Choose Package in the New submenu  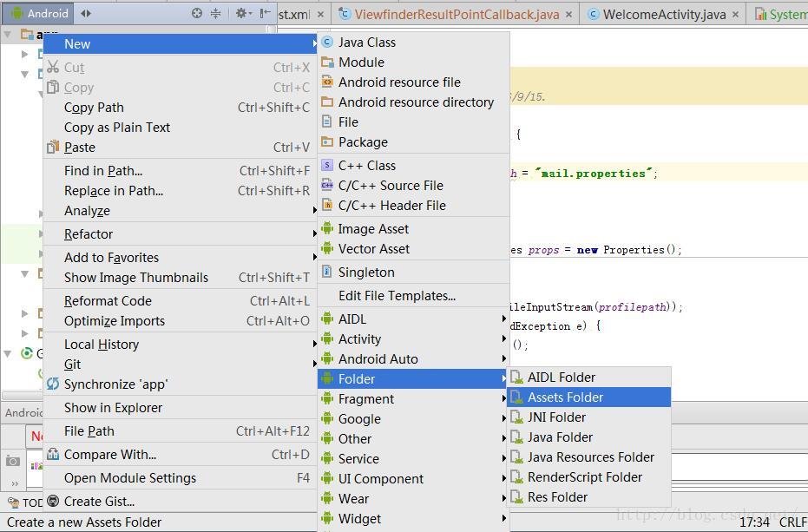[x=413, y=142]
